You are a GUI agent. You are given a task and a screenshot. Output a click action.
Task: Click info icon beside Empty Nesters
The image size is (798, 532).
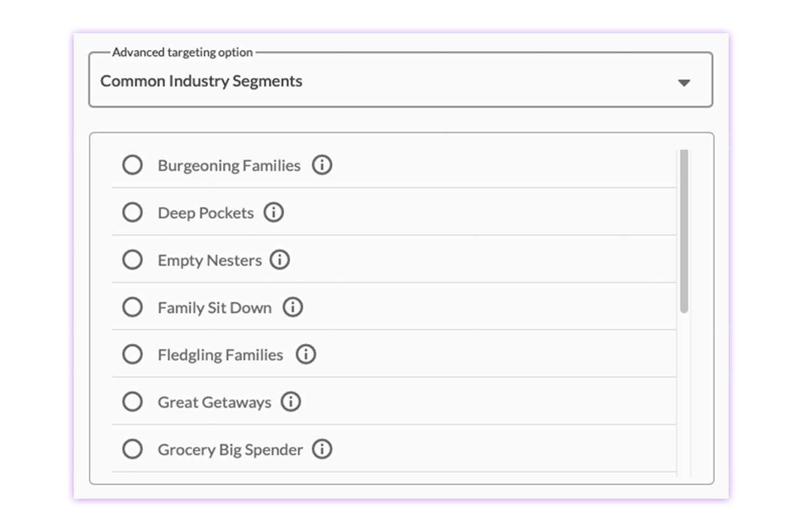pyautogui.click(x=280, y=260)
